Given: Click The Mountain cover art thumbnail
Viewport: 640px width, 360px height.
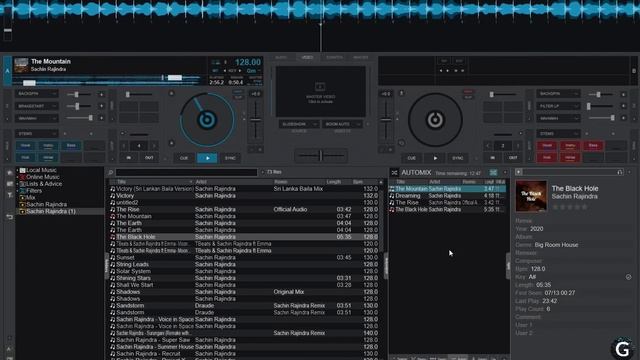Looking at the screenshot, I should click(x=21, y=65).
